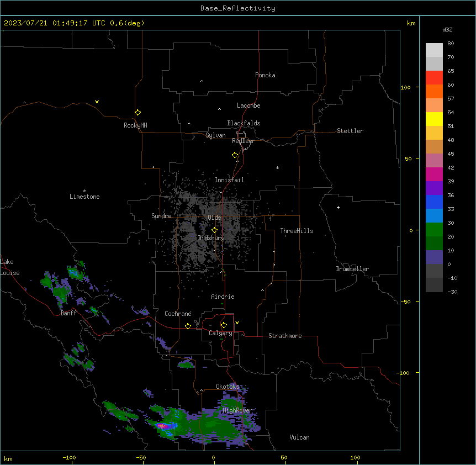Screen dimensions: 476x465
Task: Click the Vulcan town label
Action: coord(300,437)
